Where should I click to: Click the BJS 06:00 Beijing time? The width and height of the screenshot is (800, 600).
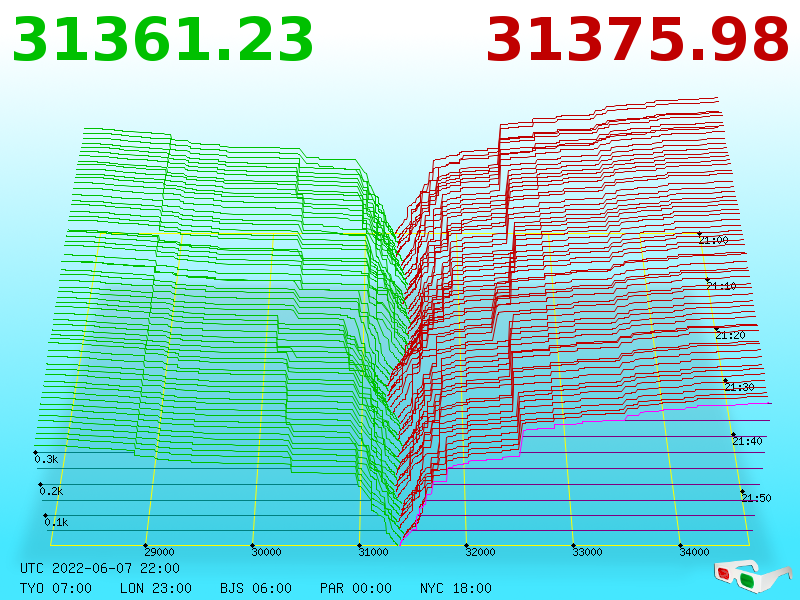click(256, 588)
